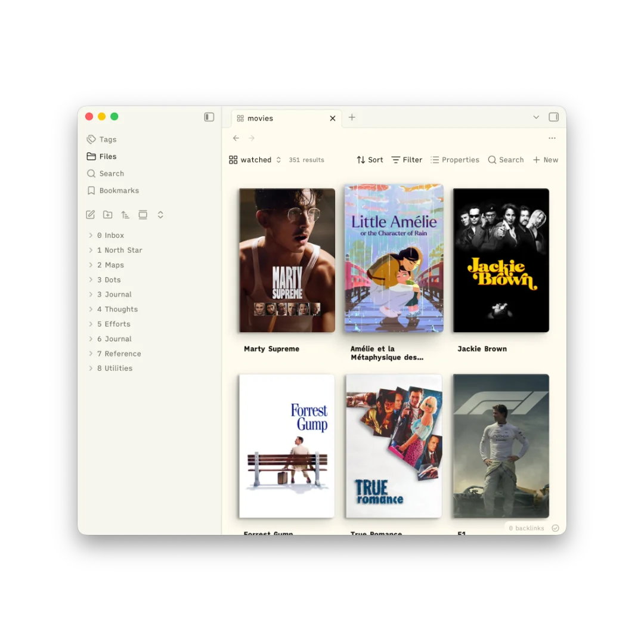Screen dimensions: 644x644
Task: Click the Filter button
Action: click(407, 160)
